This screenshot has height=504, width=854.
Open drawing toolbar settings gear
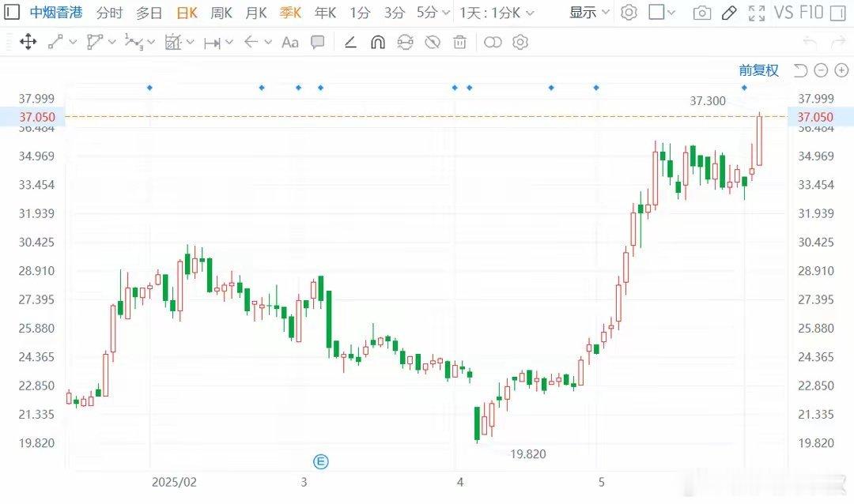pos(520,42)
